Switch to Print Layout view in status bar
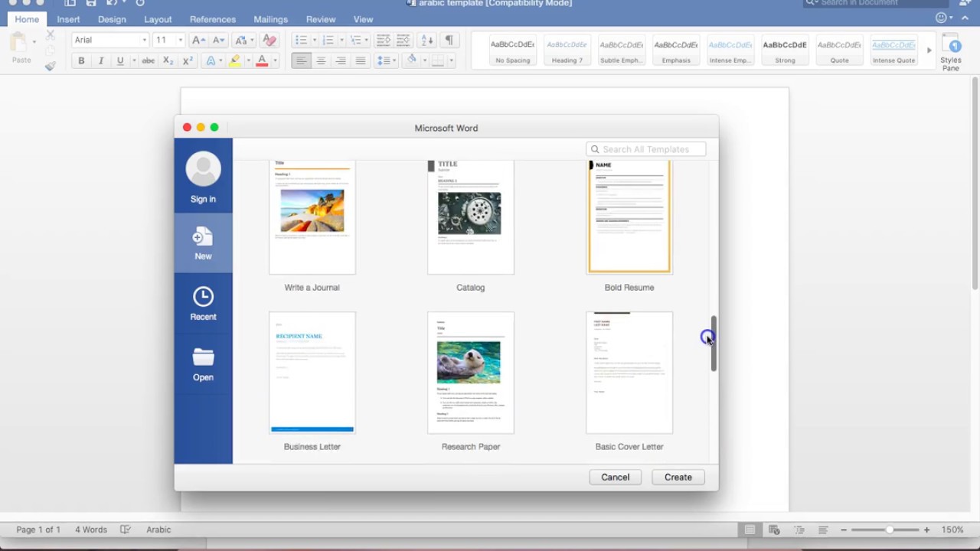This screenshot has height=551, width=980. 750,530
